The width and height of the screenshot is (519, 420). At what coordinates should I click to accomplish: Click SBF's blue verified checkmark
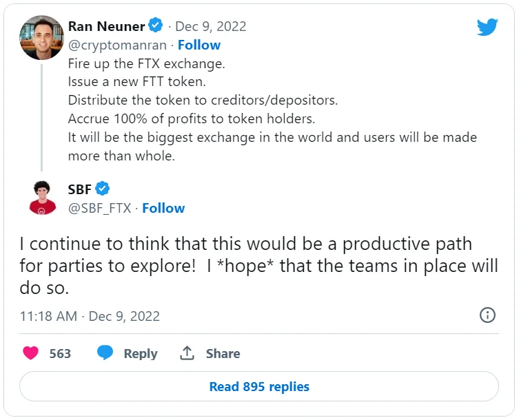pyautogui.click(x=103, y=189)
